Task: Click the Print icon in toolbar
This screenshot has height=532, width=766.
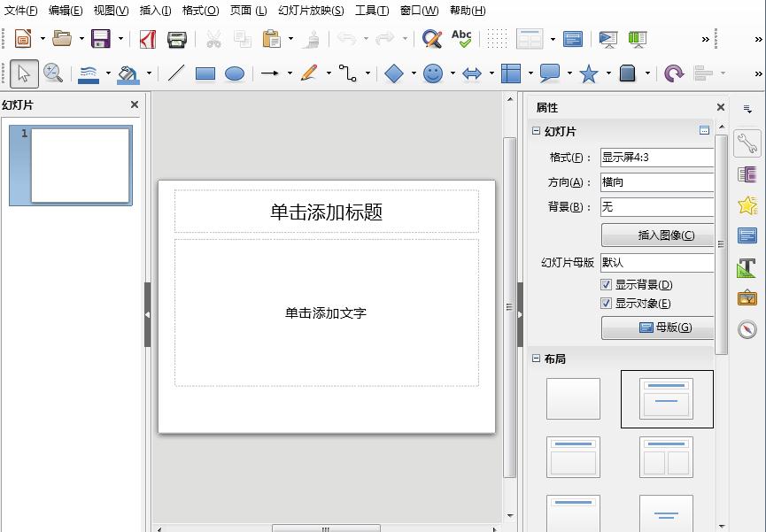Action: click(177, 39)
